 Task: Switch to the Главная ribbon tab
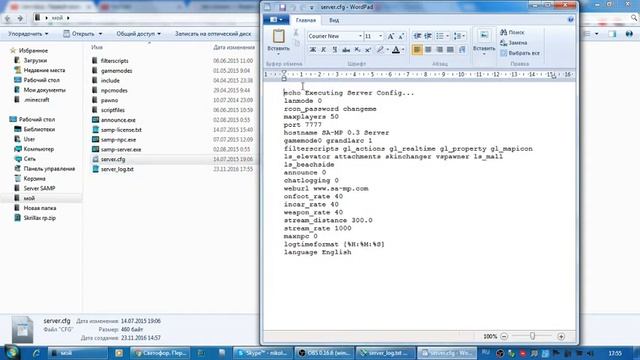pyautogui.click(x=306, y=20)
